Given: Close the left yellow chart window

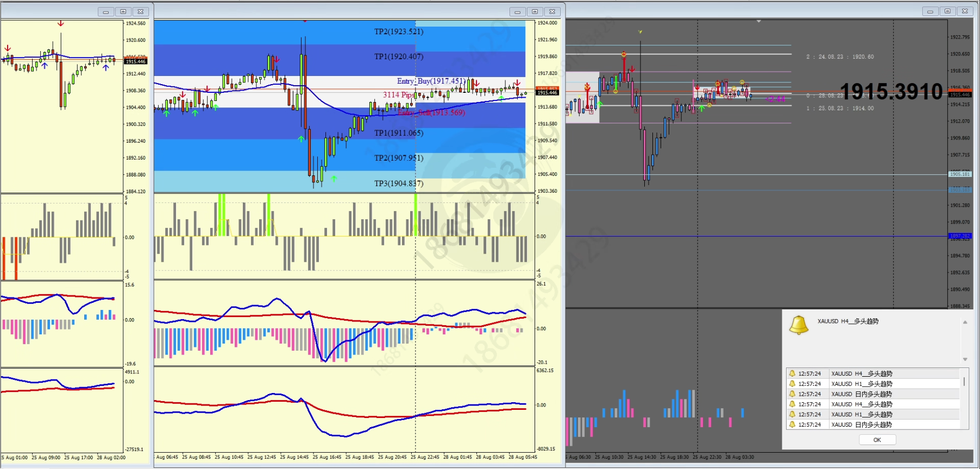Looking at the screenshot, I should (141, 11).
